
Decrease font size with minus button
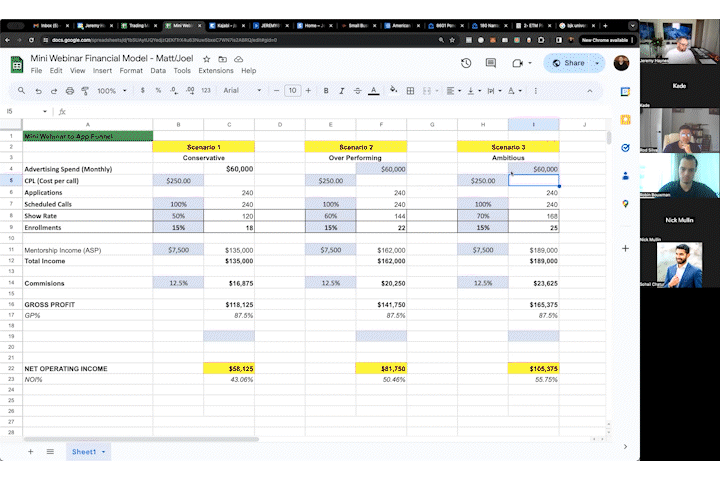pyautogui.click(x=276, y=90)
